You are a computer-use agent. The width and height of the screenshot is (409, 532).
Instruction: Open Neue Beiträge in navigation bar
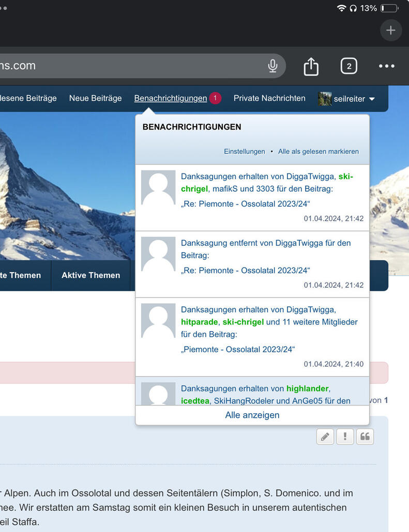(95, 98)
